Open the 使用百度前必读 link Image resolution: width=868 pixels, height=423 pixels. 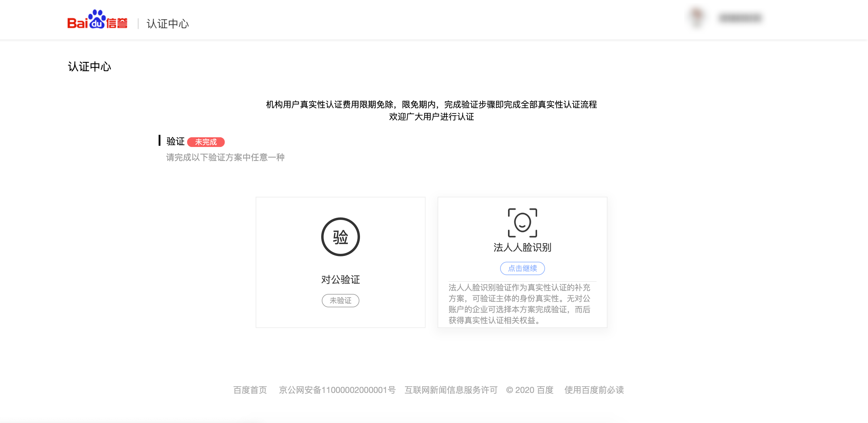[594, 390]
